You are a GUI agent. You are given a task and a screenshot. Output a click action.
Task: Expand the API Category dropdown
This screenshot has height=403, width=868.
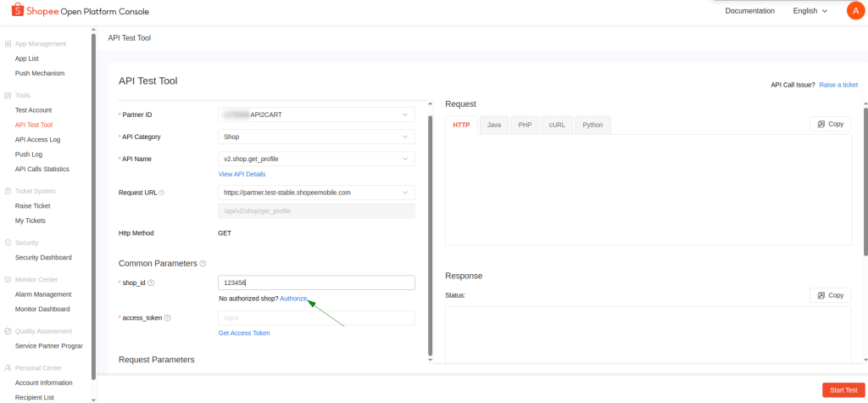tap(316, 137)
